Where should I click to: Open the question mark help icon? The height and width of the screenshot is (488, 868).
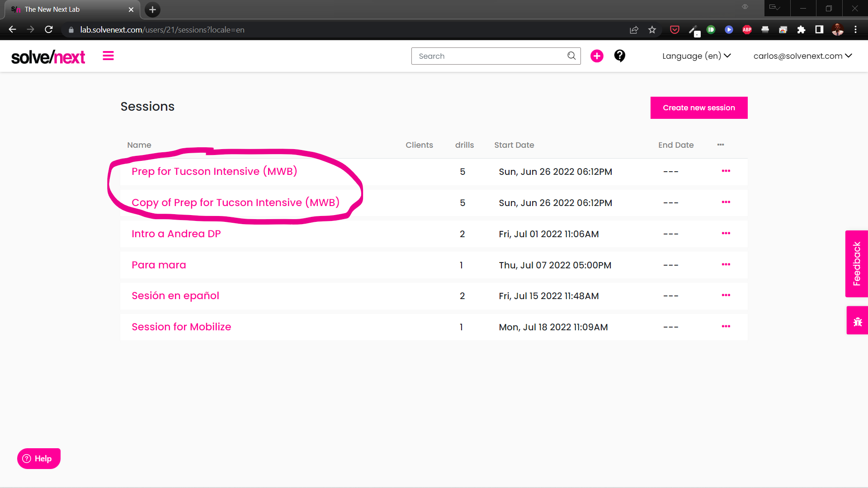(619, 56)
